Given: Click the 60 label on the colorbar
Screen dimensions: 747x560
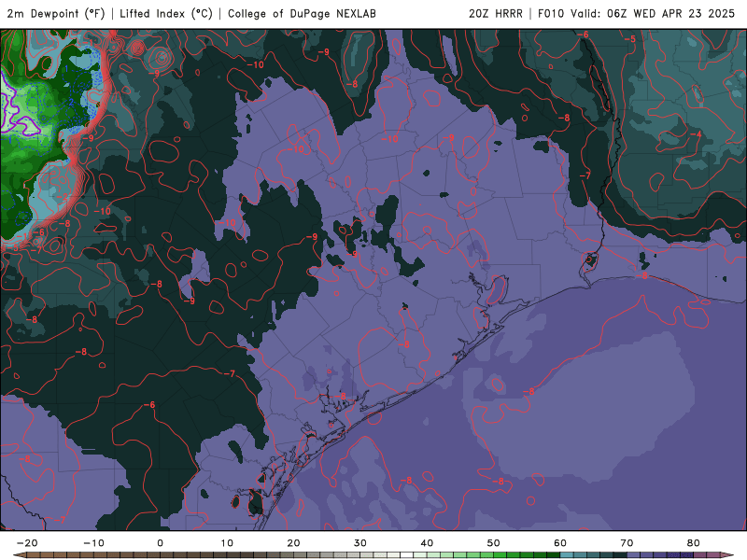Looking at the screenshot, I should (x=560, y=543).
